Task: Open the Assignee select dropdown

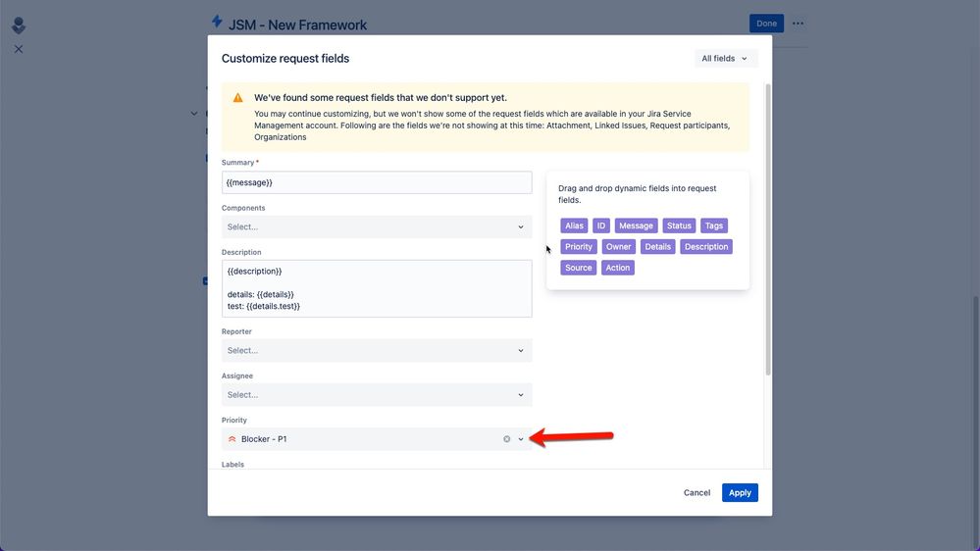Action: (x=377, y=395)
